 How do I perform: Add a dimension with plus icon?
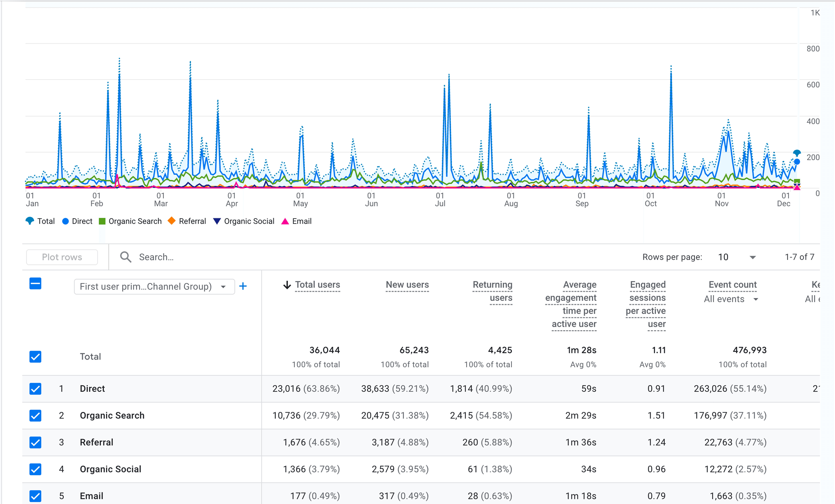pyautogui.click(x=243, y=286)
